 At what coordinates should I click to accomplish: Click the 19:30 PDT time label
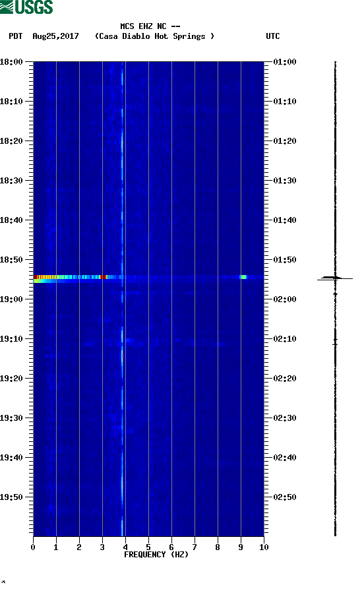11,418
